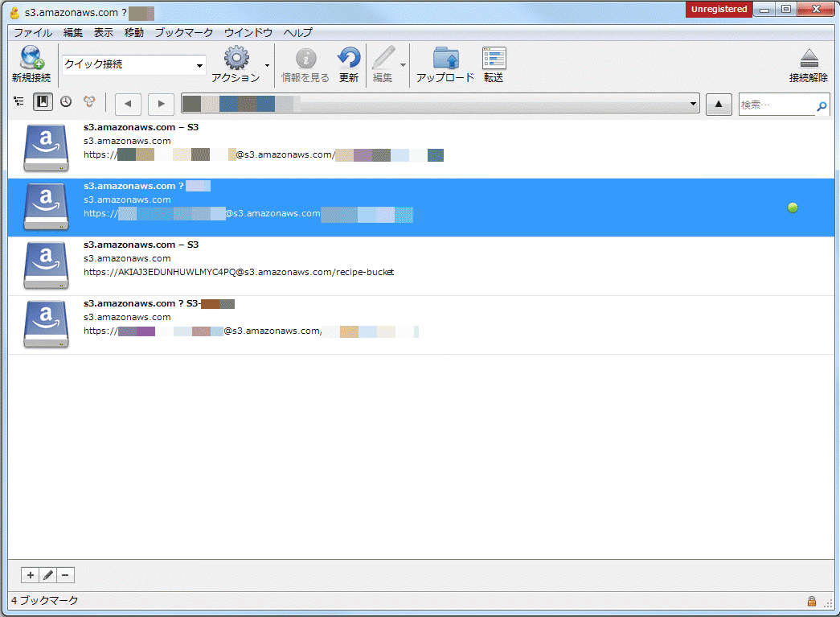Click the Cyberduck app icon in title bar

(15, 12)
